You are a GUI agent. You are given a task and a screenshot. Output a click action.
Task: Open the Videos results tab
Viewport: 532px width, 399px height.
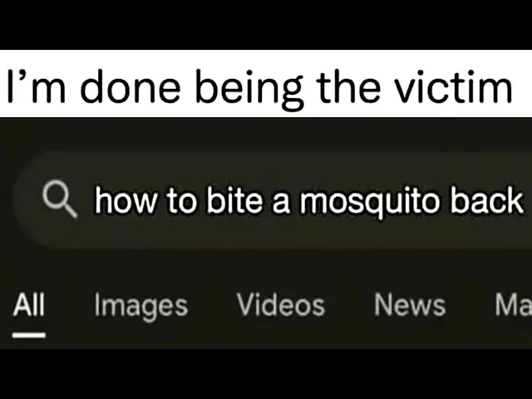coord(281,304)
